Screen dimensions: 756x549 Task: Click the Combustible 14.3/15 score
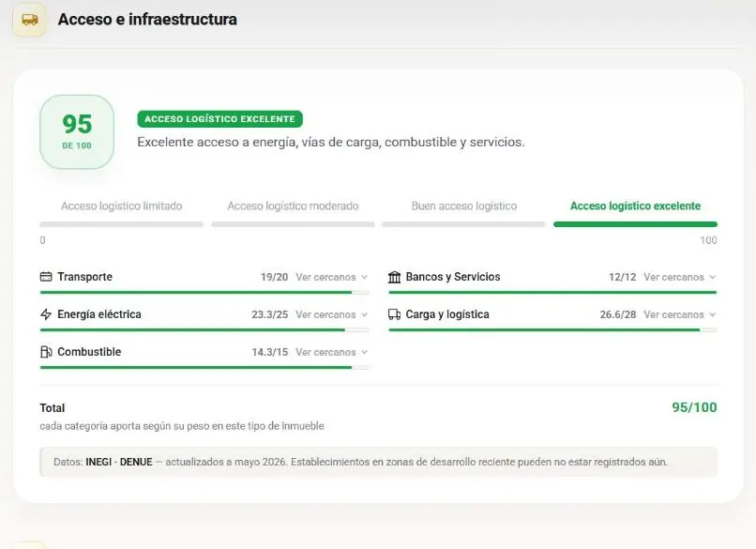tap(270, 352)
